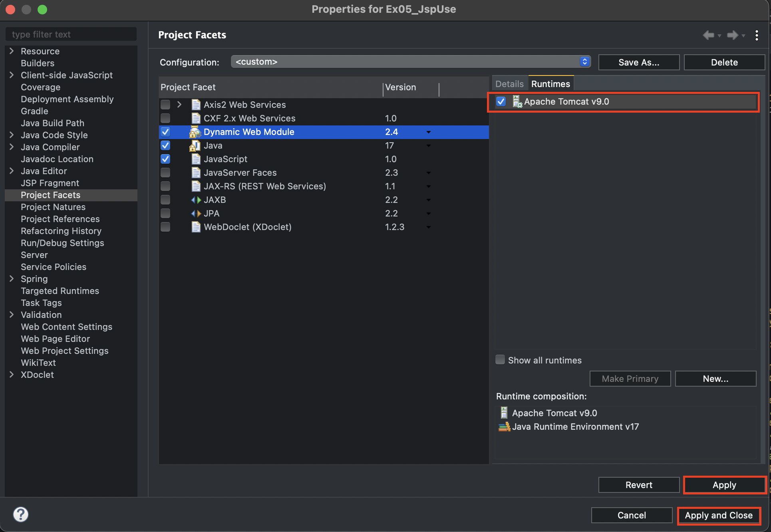This screenshot has width=771, height=532.
Task: Open JavaServer Faces version dropdown
Action: tap(428, 173)
